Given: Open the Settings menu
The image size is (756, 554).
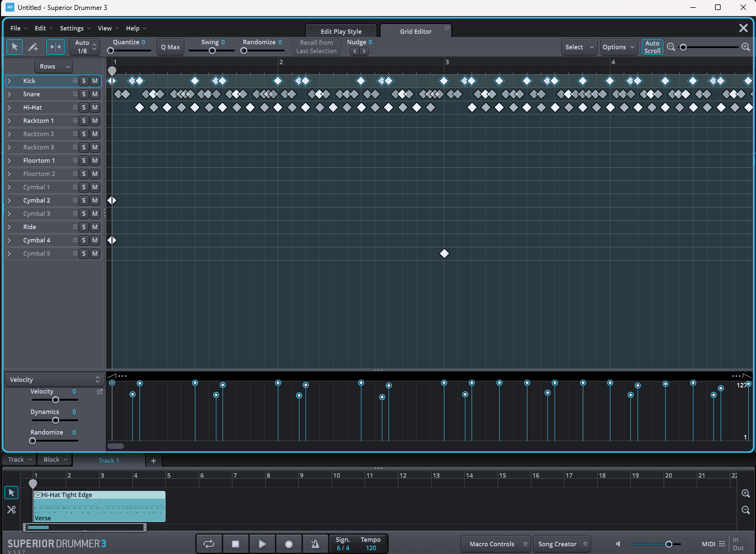Looking at the screenshot, I should [75, 28].
